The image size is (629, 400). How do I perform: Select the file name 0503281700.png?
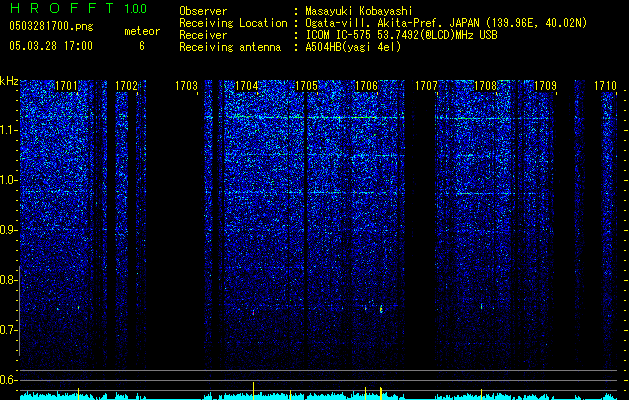point(51,26)
